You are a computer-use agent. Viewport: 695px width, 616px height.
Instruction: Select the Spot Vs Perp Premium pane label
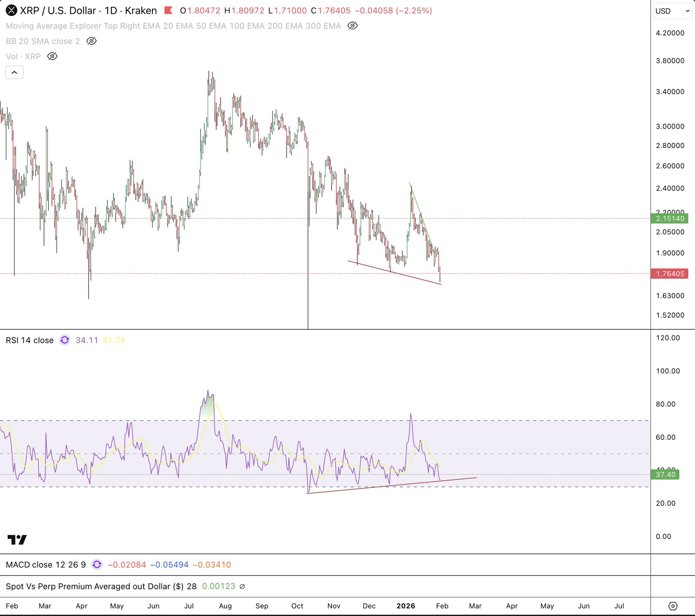(101, 586)
